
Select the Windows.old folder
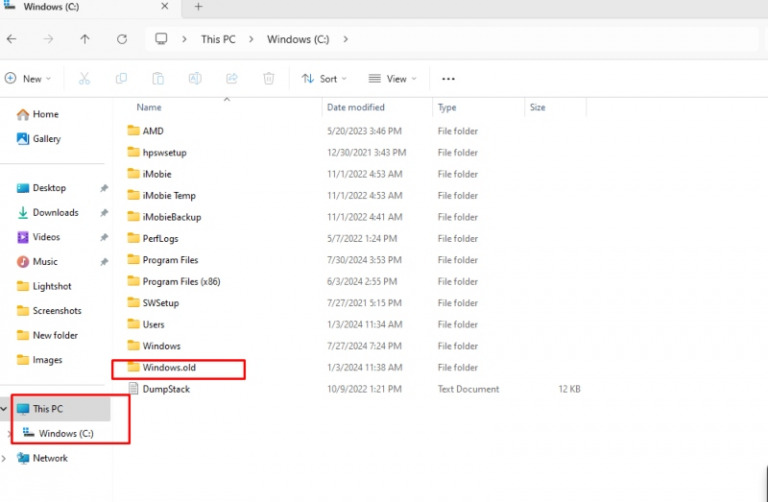(x=169, y=368)
